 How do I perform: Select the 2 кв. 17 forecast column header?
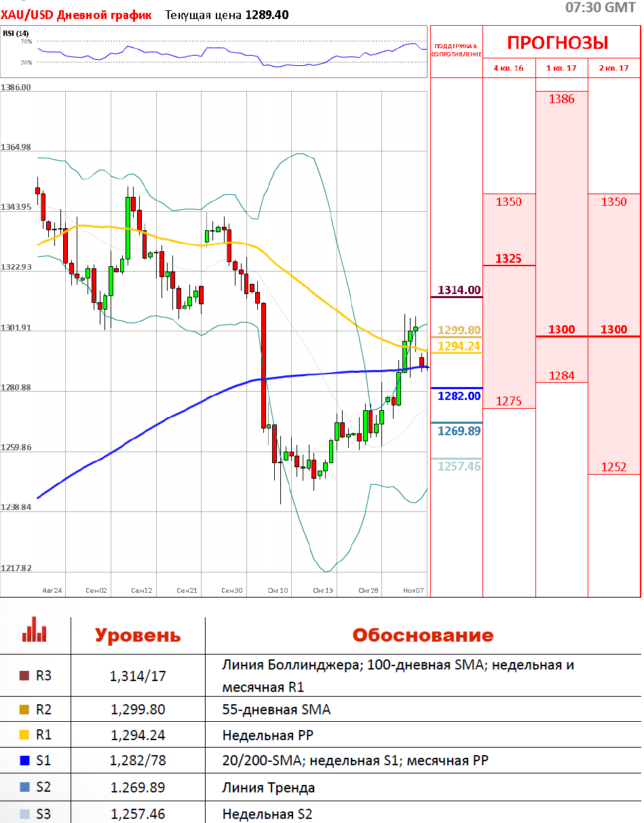pyautogui.click(x=613, y=68)
